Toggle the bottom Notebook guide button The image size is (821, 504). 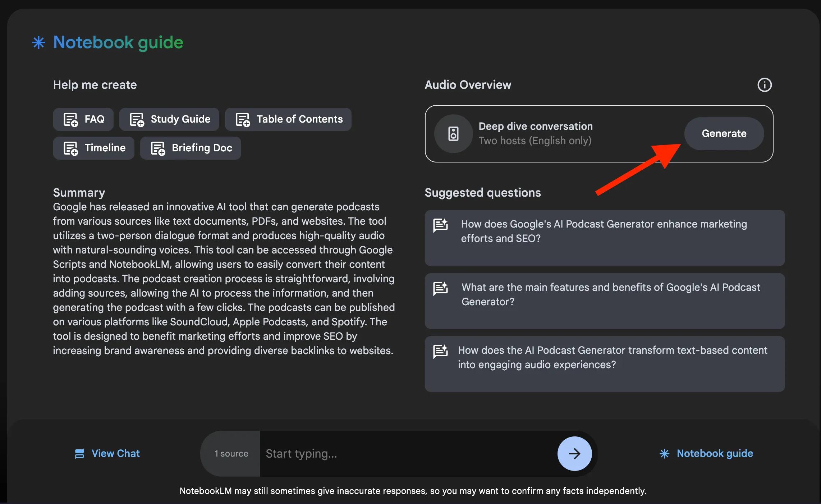706,454
